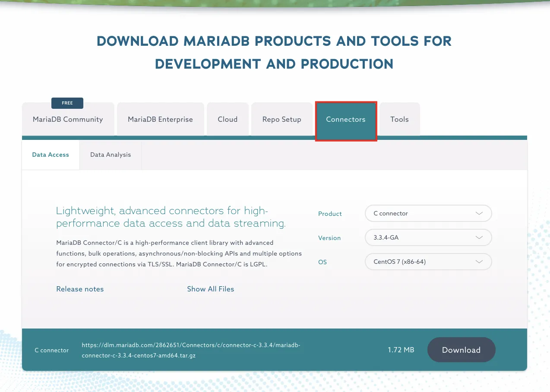Click the MariaDB Connector/C description paragraph

(x=179, y=253)
